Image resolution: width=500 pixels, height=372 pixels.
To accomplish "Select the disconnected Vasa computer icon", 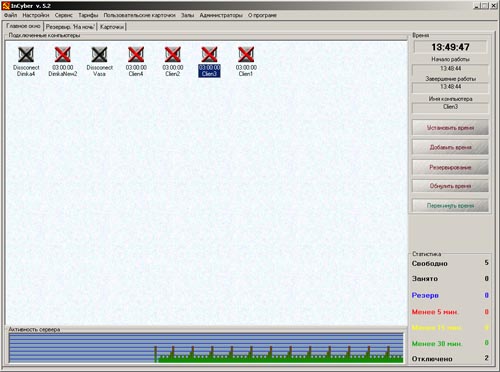I will [x=99, y=54].
